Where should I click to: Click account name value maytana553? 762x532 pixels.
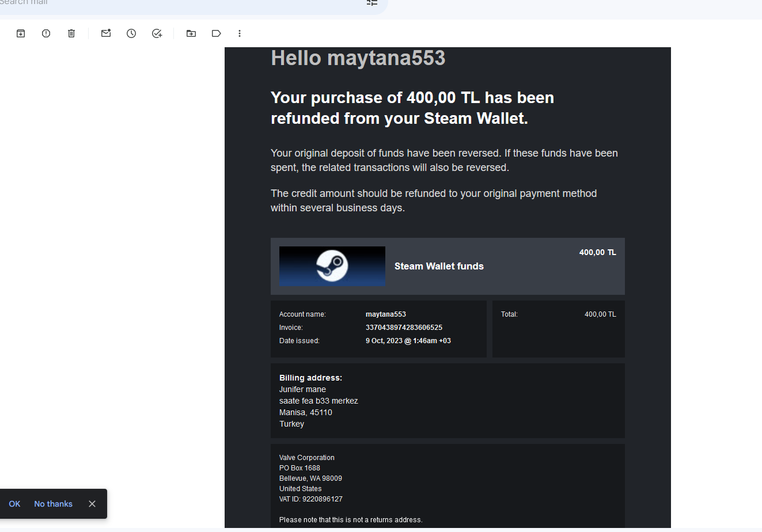(386, 314)
